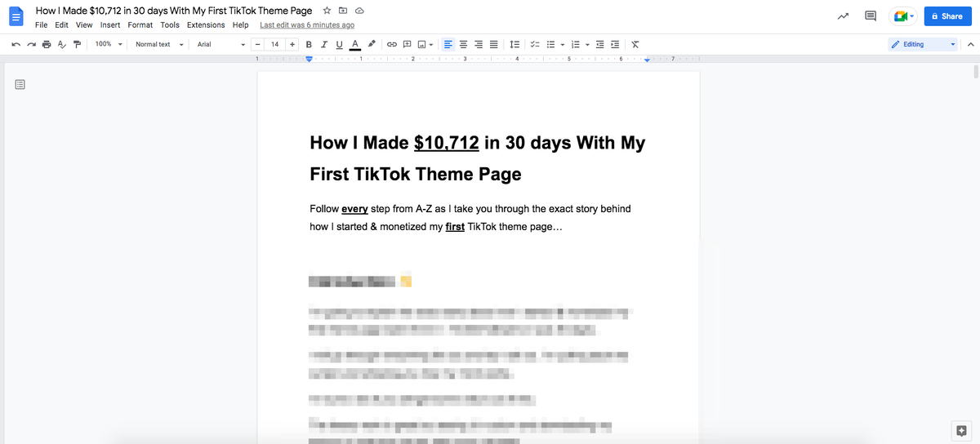Open line and paragraph spacing
The height and width of the screenshot is (444, 980).
[514, 44]
